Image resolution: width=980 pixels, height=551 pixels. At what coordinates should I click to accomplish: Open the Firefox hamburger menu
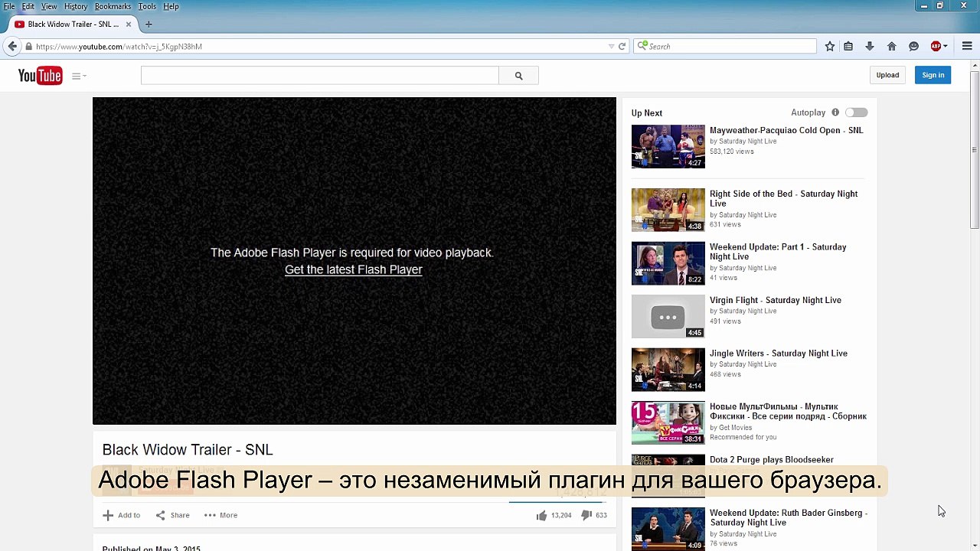point(967,47)
